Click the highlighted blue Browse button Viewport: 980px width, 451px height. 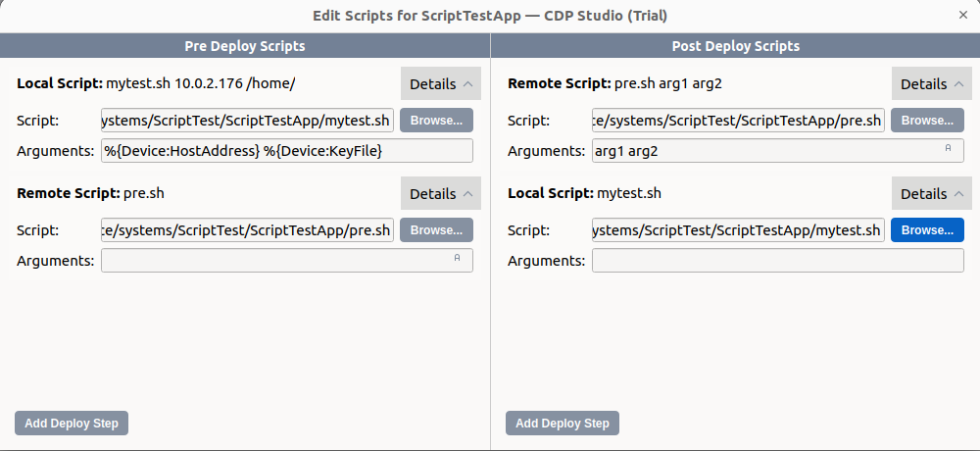(x=927, y=230)
